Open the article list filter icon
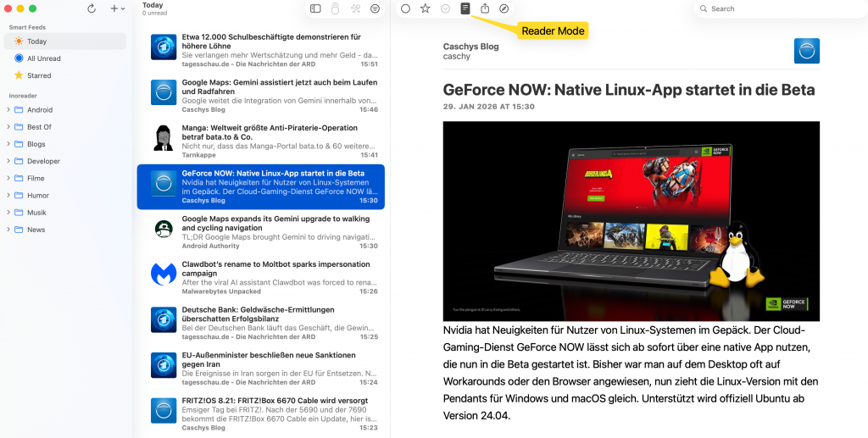The height and width of the screenshot is (438, 868). 375,8
